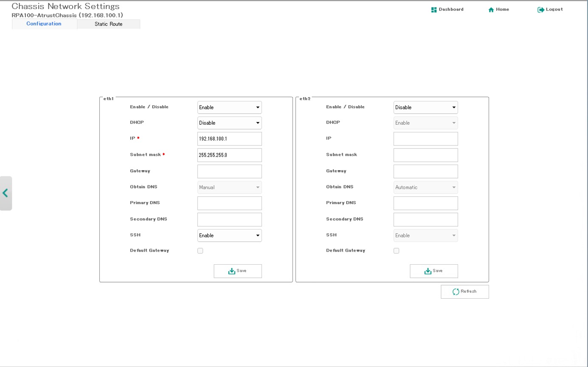
Task: Click the Dashboard icon in header
Action: pos(434,10)
